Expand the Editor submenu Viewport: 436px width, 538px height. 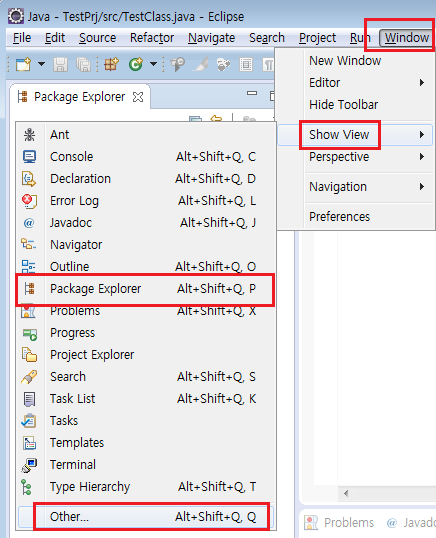click(355, 83)
